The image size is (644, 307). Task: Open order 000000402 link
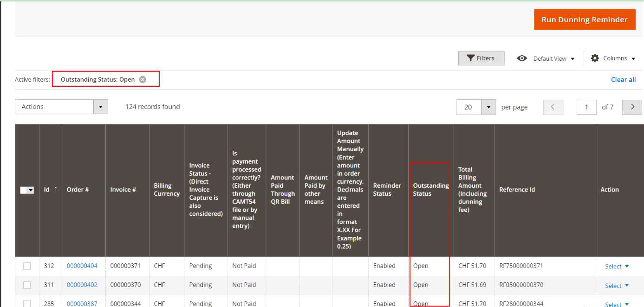82,285
